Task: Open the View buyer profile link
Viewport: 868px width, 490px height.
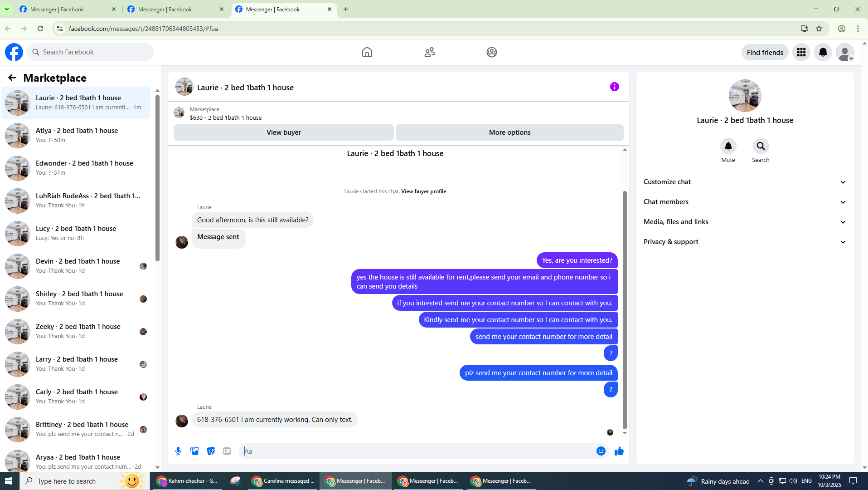Action: click(x=424, y=191)
